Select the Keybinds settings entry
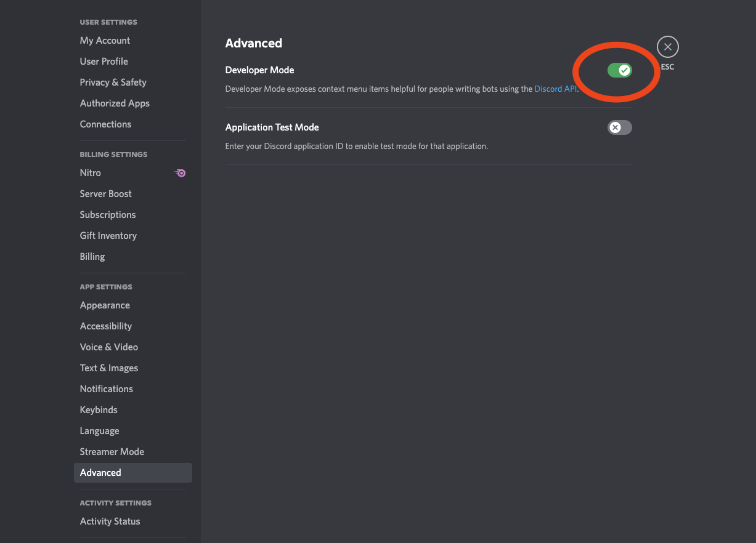 pyautogui.click(x=98, y=409)
